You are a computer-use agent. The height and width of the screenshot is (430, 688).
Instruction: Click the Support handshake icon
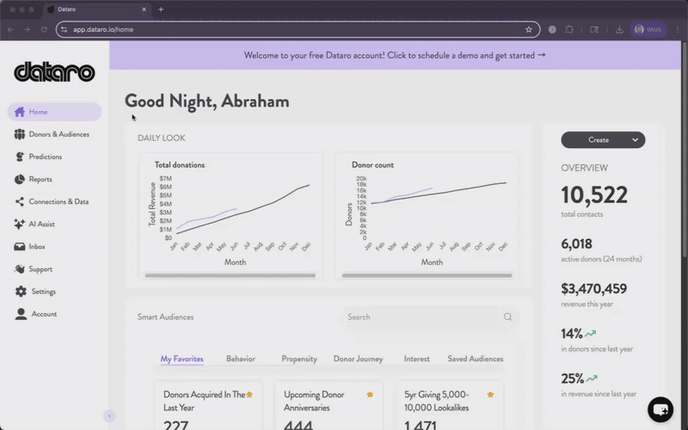pyautogui.click(x=19, y=269)
